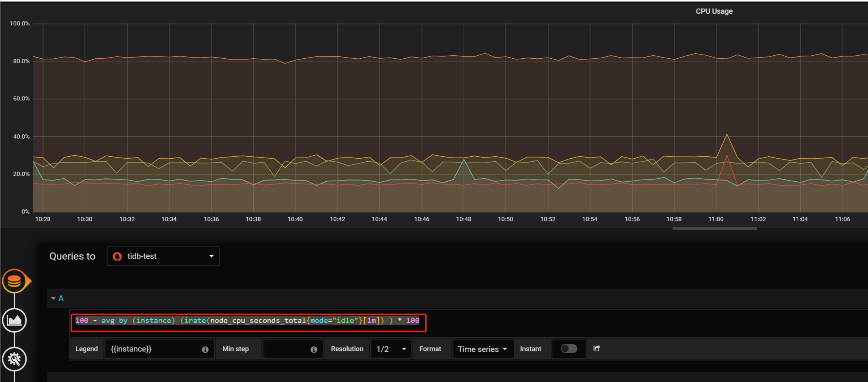The width and height of the screenshot is (868, 382).
Task: Click the info icon in Min step field
Action: [x=314, y=349]
